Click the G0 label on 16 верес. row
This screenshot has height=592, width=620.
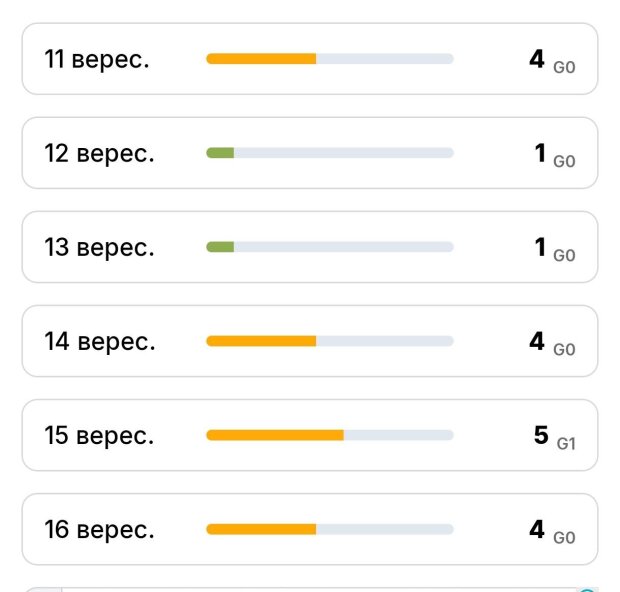pyautogui.click(x=564, y=538)
